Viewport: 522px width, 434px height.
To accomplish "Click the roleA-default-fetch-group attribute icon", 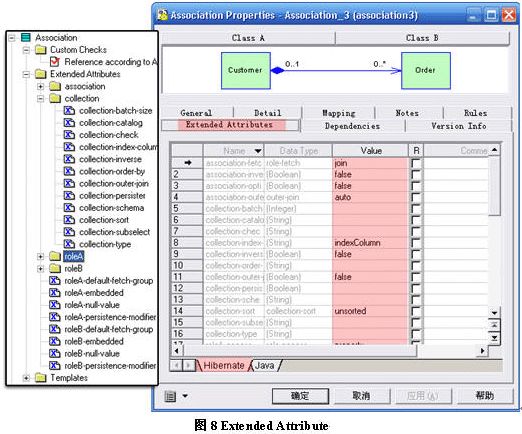I will pos(55,281).
